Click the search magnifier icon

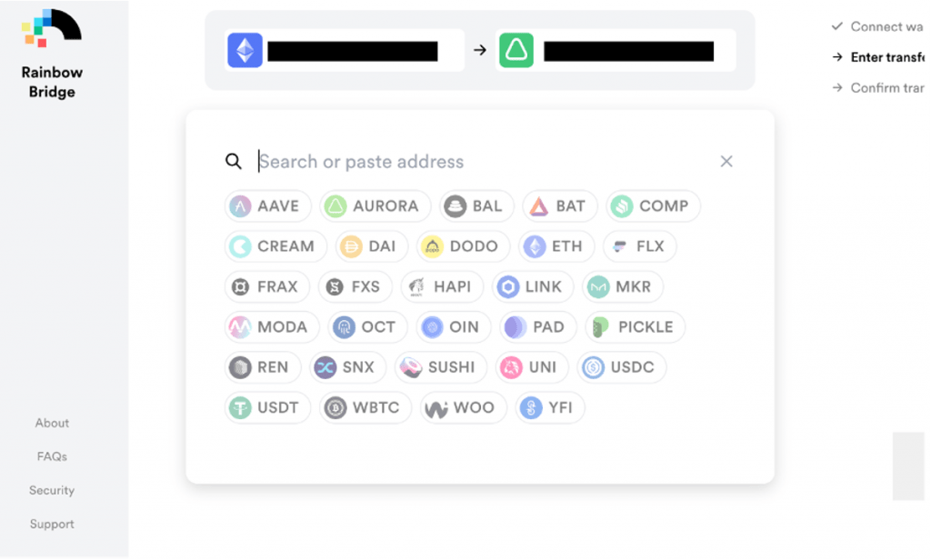pos(234,162)
